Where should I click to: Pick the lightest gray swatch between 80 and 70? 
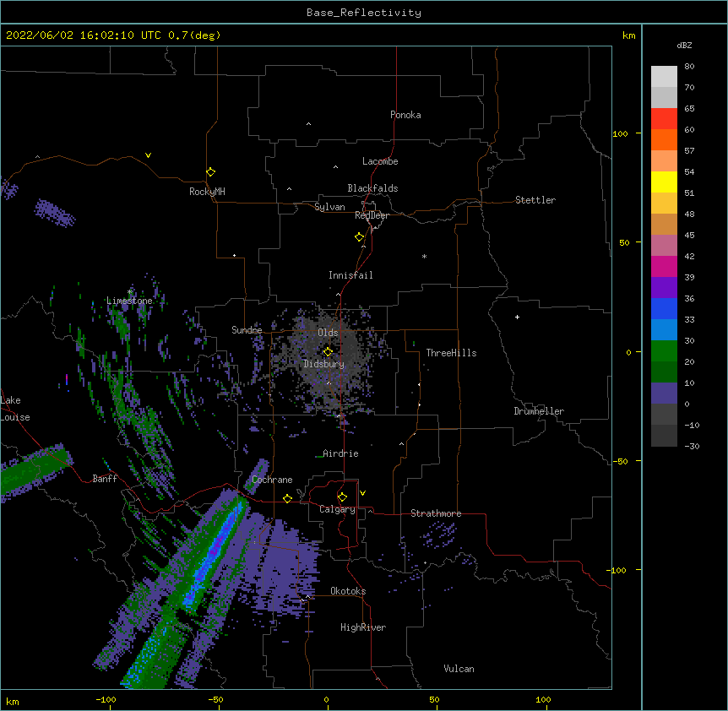[x=664, y=77]
